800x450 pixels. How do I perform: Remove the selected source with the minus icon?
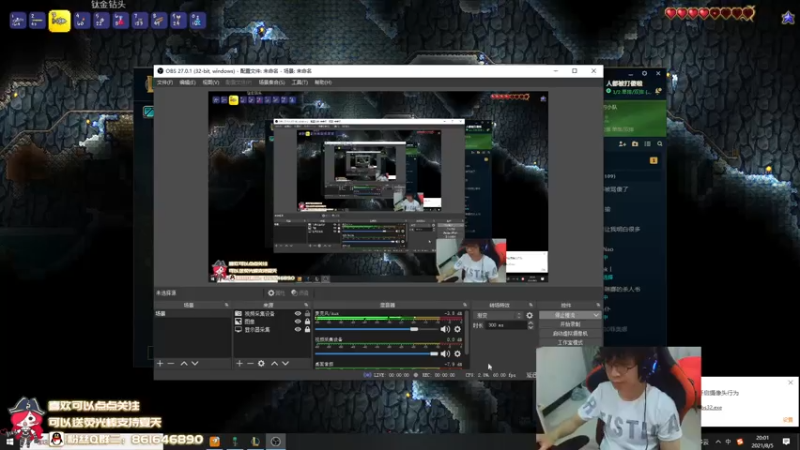[x=250, y=363]
